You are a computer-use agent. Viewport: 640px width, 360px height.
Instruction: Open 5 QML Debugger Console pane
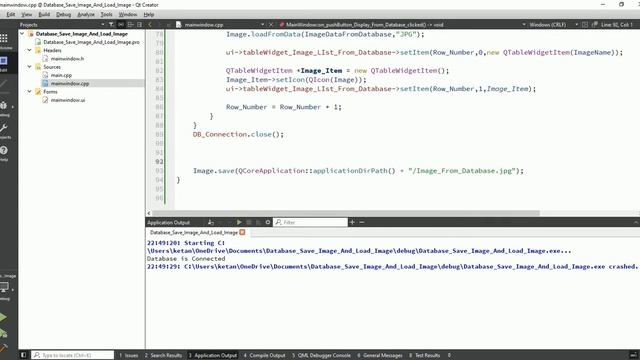click(321, 355)
